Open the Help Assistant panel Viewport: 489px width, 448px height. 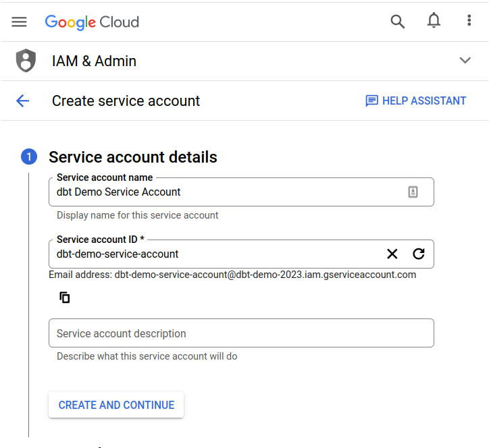pyautogui.click(x=415, y=101)
